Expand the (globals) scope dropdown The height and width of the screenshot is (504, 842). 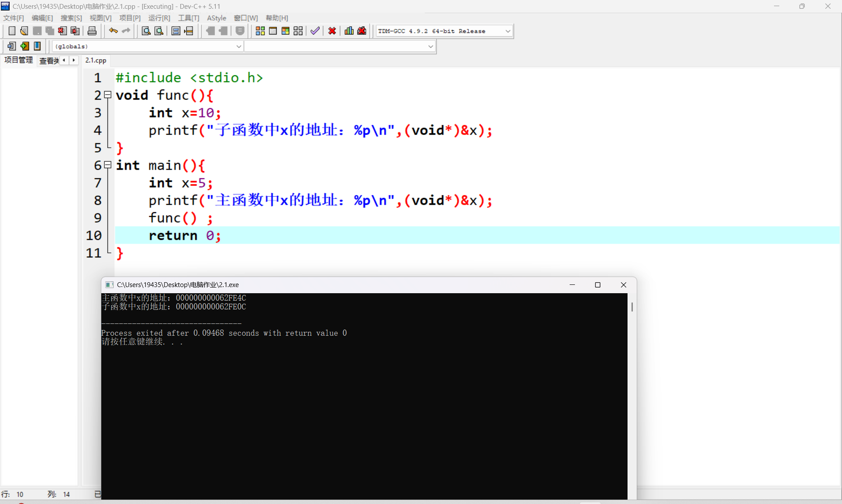coord(239,46)
